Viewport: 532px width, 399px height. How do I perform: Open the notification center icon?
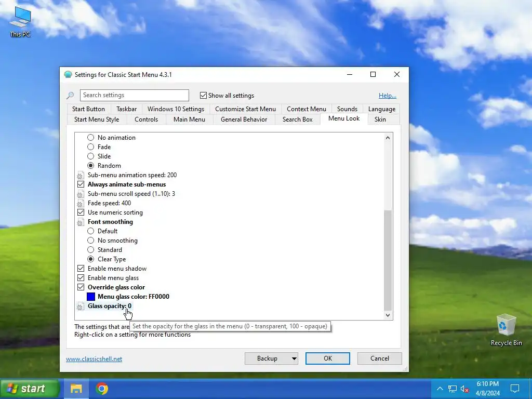coord(515,389)
